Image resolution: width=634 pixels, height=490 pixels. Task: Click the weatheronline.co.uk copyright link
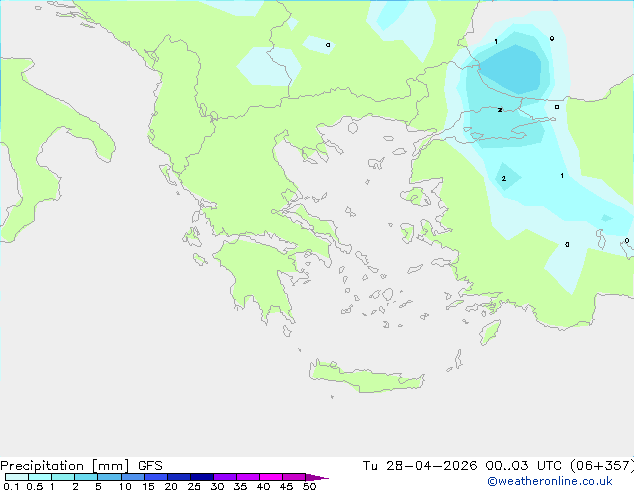[x=550, y=481]
